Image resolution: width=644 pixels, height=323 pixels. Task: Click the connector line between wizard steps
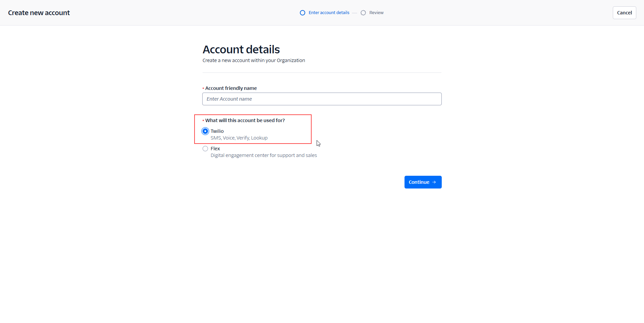click(x=355, y=13)
